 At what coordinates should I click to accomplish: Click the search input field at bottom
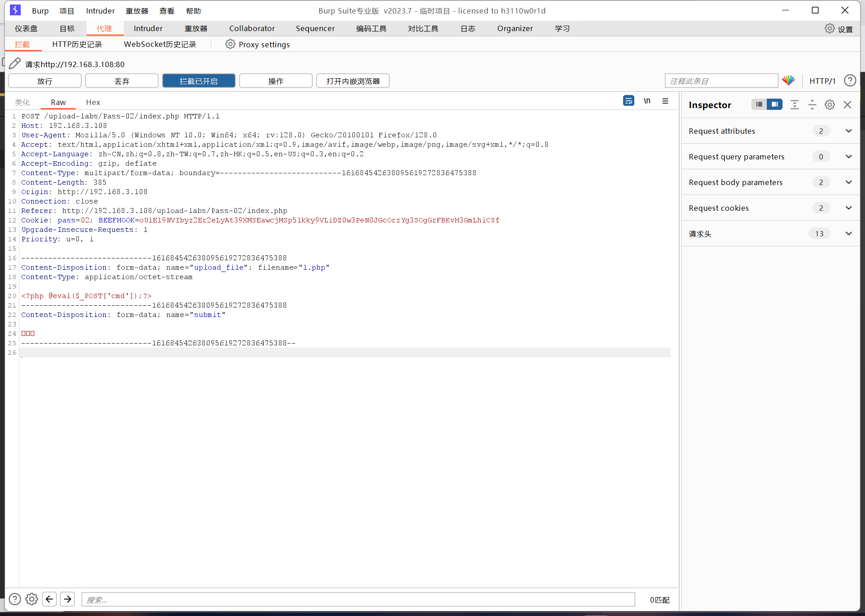(358, 599)
